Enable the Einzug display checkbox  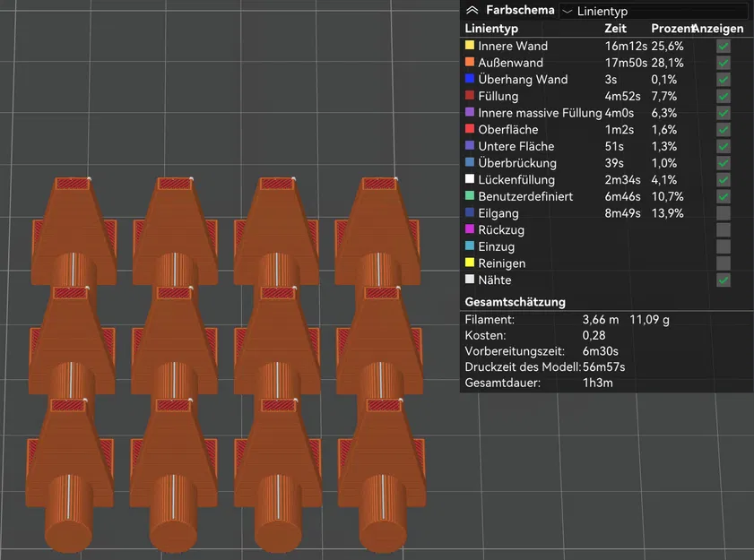[x=724, y=246]
